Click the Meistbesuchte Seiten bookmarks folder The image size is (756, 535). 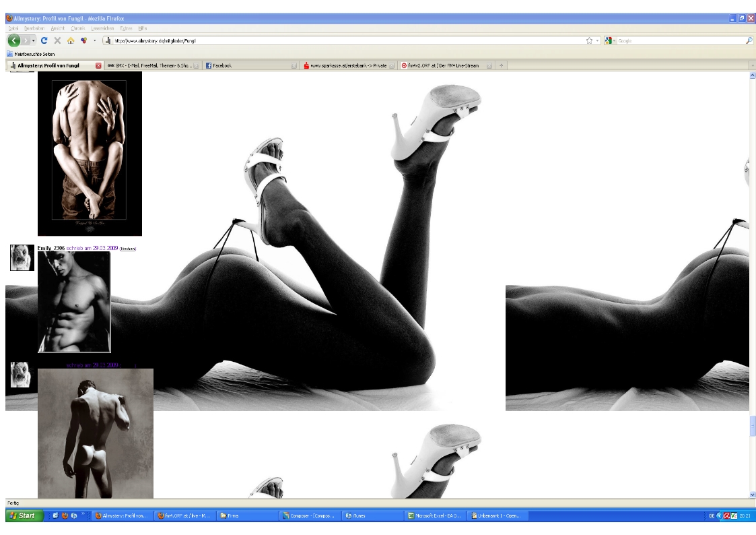click(31, 54)
